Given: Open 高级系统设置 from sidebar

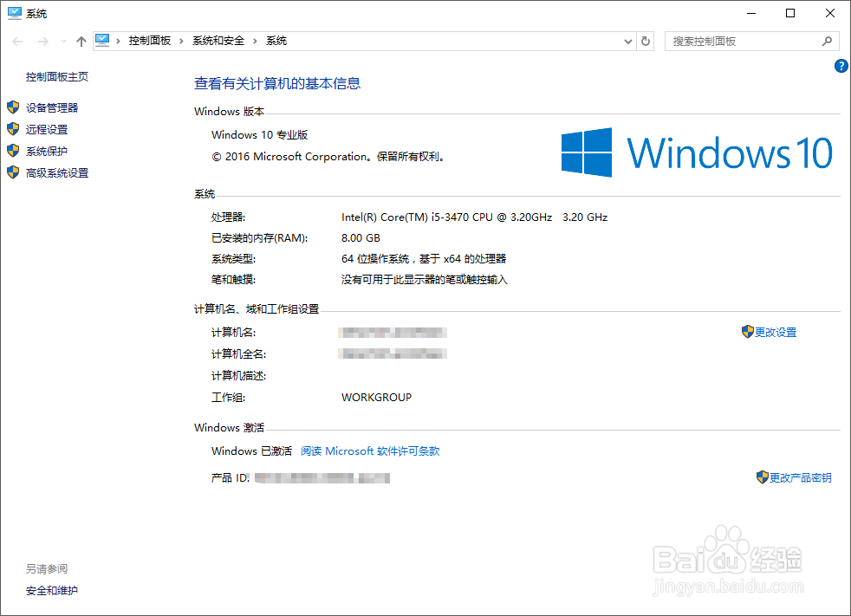Looking at the screenshot, I should point(57,173).
